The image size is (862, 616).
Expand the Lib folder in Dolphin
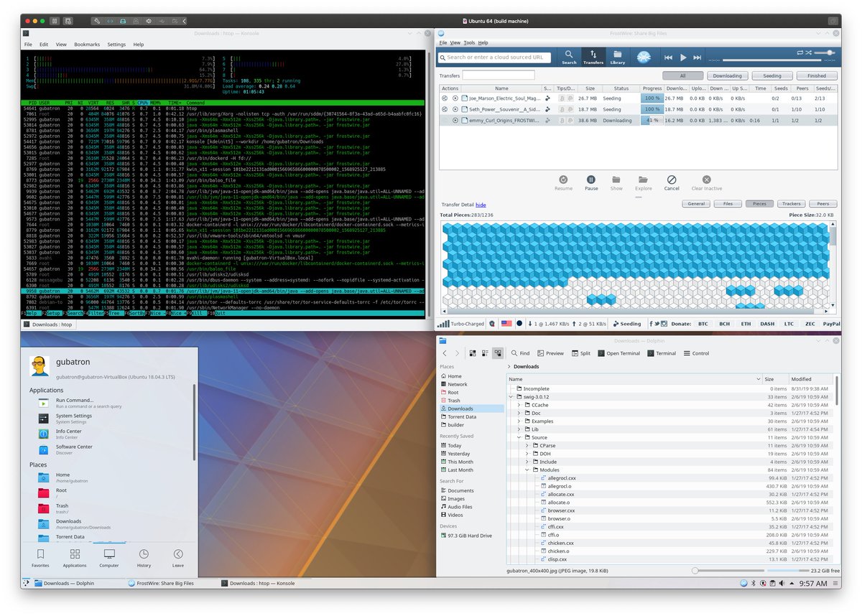519,429
